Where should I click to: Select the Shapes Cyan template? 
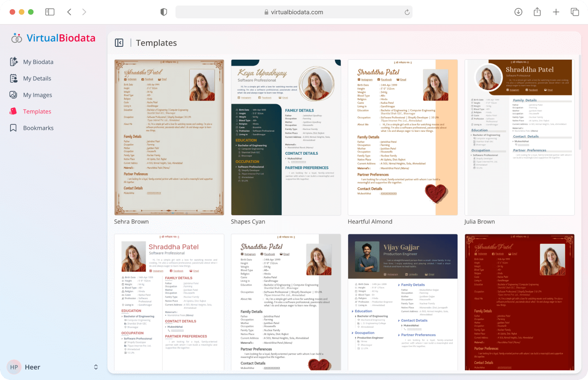pyautogui.click(x=286, y=137)
